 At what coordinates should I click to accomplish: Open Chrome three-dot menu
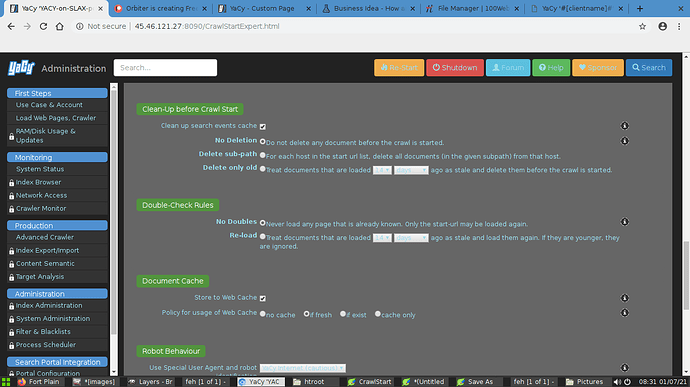tap(679, 26)
